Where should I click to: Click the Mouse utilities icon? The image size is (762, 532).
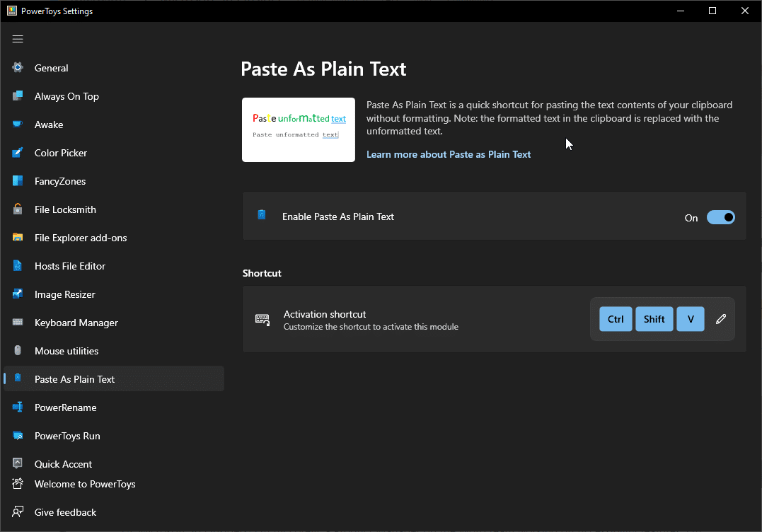click(18, 350)
